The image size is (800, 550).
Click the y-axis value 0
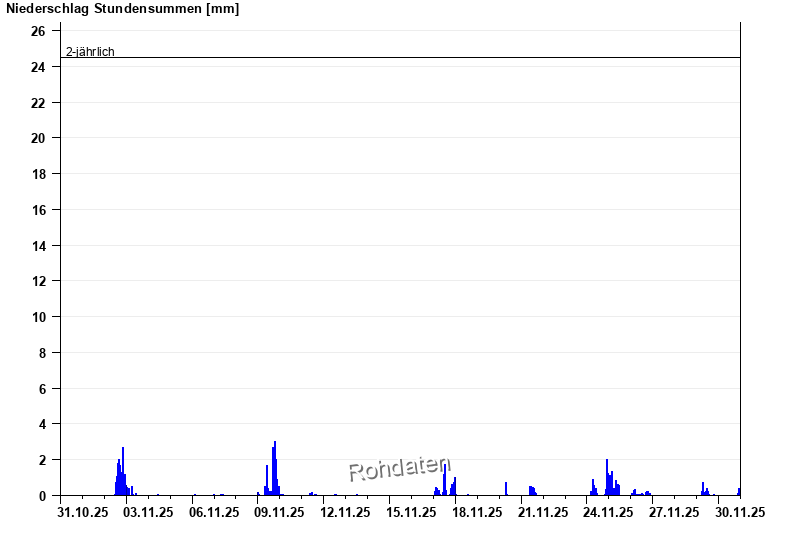tap(42, 496)
